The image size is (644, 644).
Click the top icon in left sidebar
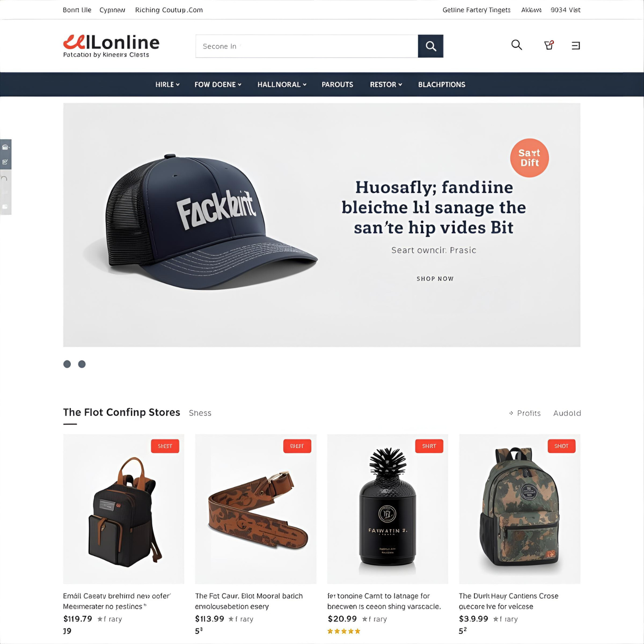coord(6,147)
